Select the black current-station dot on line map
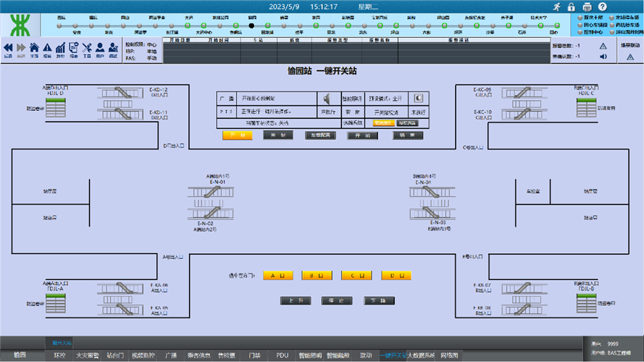 click(x=251, y=26)
